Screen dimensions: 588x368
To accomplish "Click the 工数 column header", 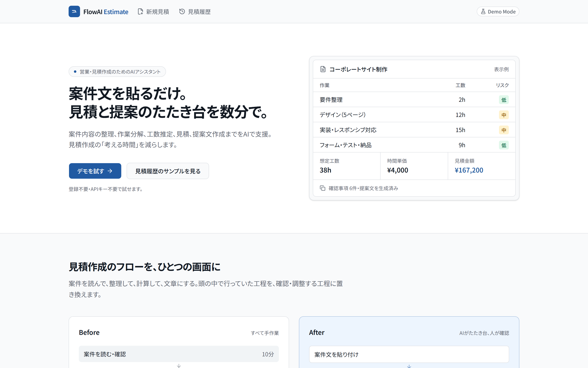I will coord(460,85).
